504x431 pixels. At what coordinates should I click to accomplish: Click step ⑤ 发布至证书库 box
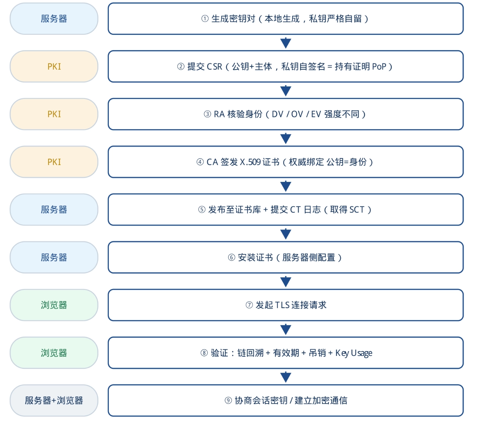286,210
